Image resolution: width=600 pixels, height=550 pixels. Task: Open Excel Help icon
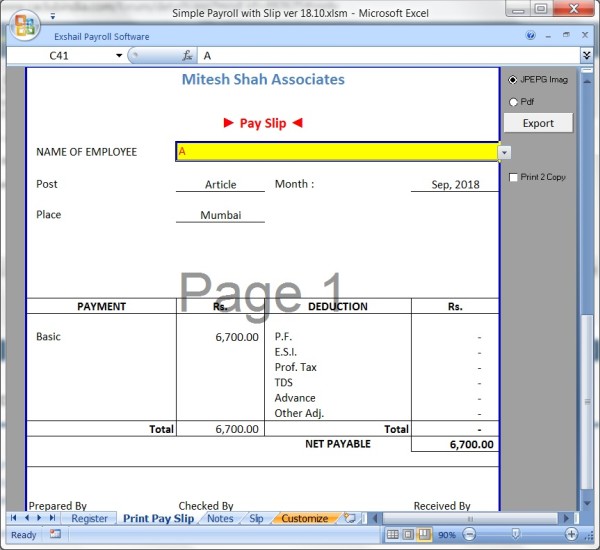click(x=531, y=35)
